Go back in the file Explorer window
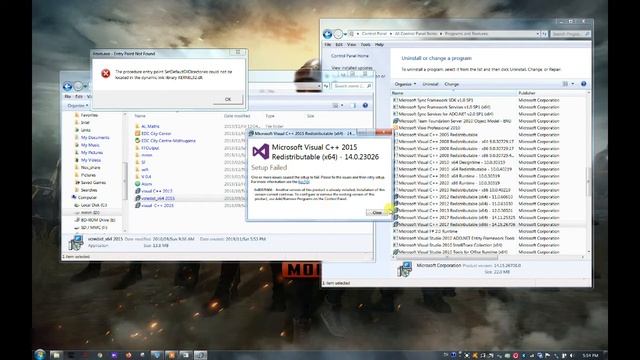The height and width of the screenshot is (360, 640). point(67,86)
